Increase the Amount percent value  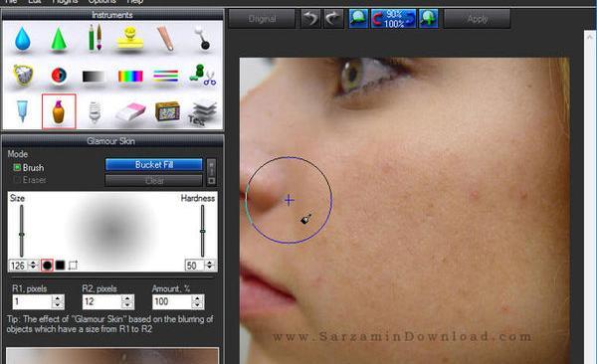pos(197,298)
